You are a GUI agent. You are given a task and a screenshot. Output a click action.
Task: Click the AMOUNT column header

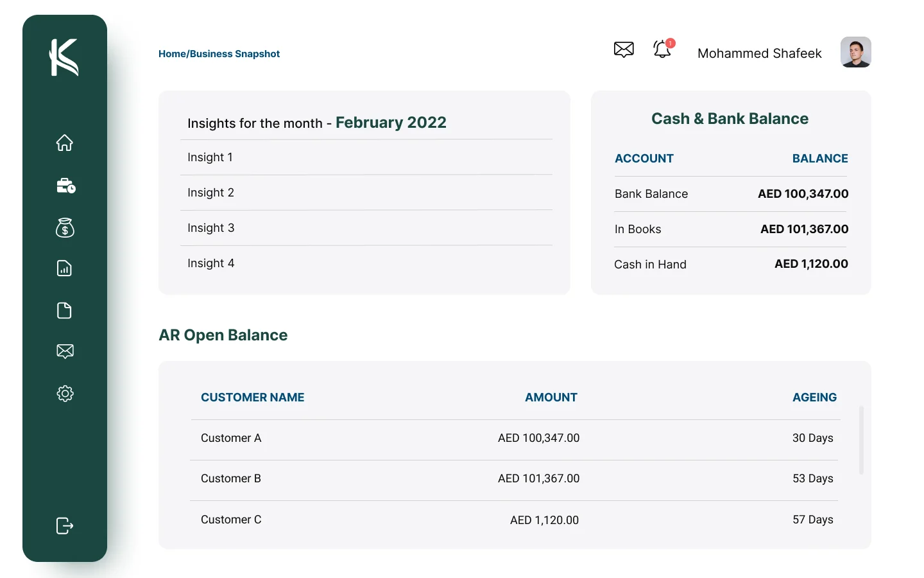[x=551, y=398]
